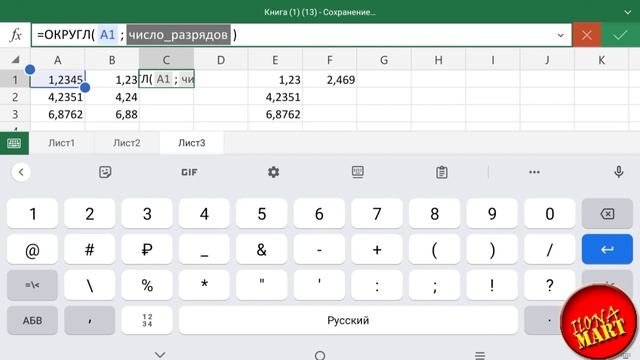
Task: Select cell B2 showing 4,24
Action: (x=112, y=97)
